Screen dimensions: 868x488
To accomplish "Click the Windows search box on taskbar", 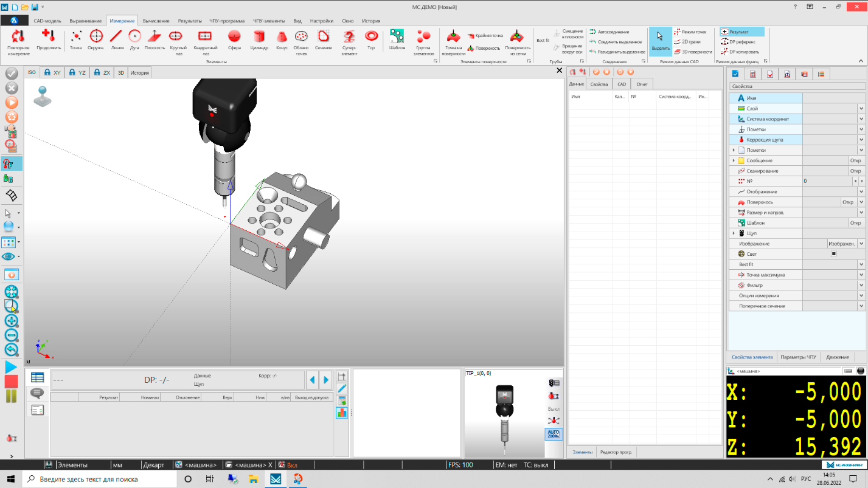I will (x=99, y=479).
